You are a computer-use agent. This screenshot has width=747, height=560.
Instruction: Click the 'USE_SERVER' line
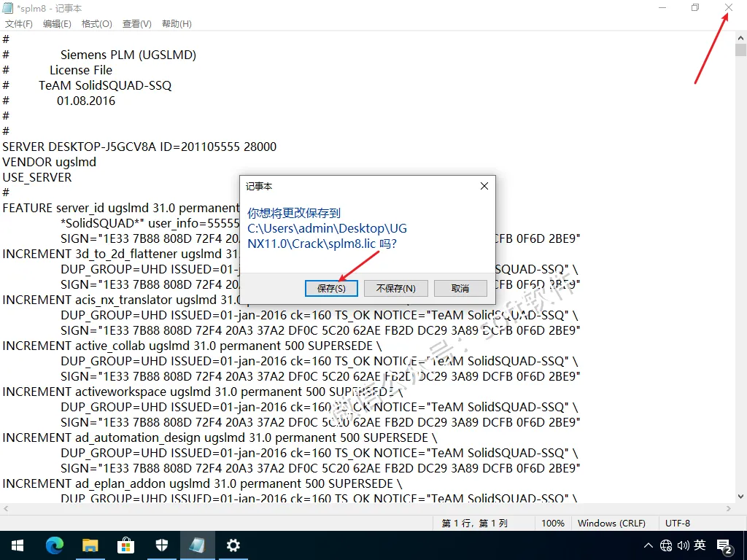point(37,178)
